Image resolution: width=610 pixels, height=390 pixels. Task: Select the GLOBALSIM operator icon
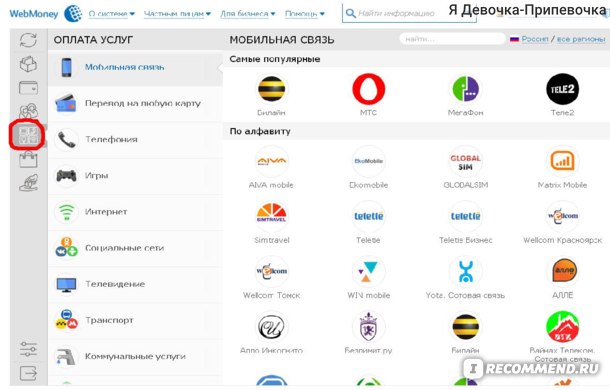[x=465, y=162]
